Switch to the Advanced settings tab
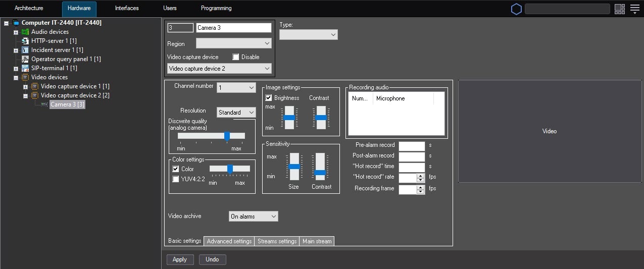The image size is (644, 269). point(229,241)
